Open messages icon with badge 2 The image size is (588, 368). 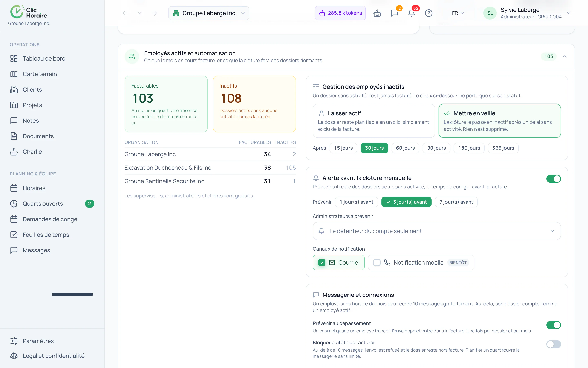click(394, 13)
